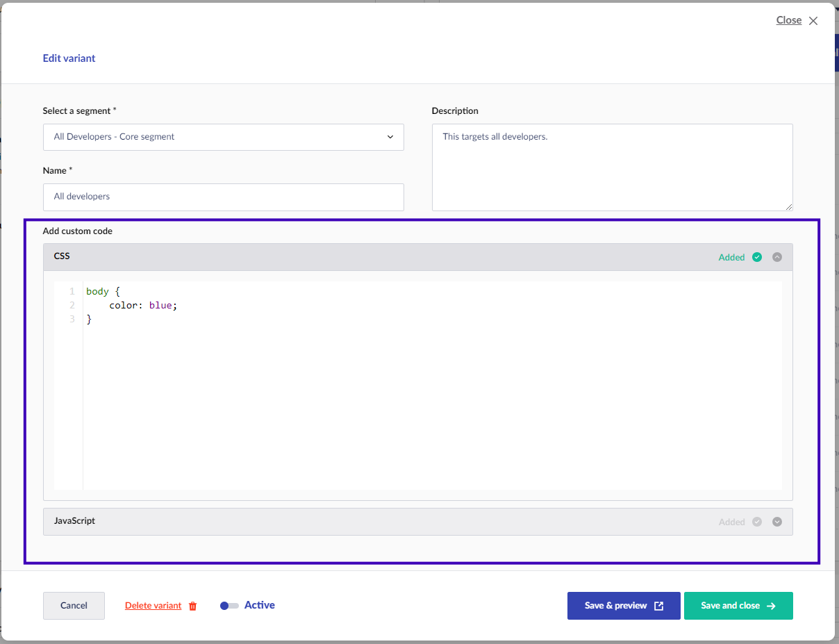Screen dimensions: 839x644
Task: Click into the Name input field
Action: (x=223, y=197)
